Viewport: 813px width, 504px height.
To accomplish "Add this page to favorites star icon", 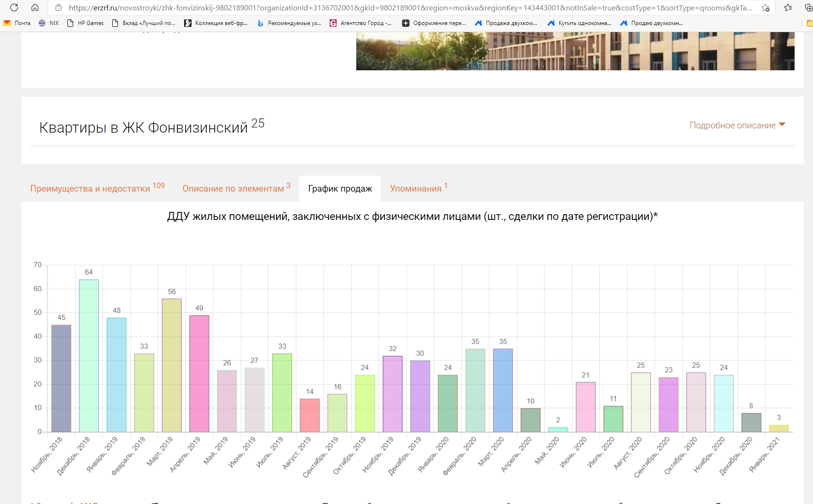I will pos(765,8).
